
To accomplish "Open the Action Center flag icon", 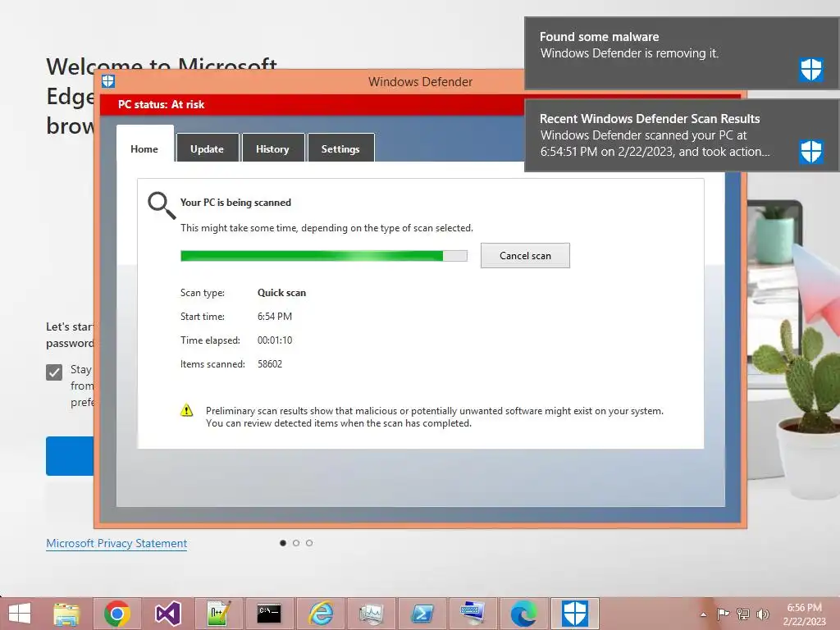I will click(x=724, y=614).
